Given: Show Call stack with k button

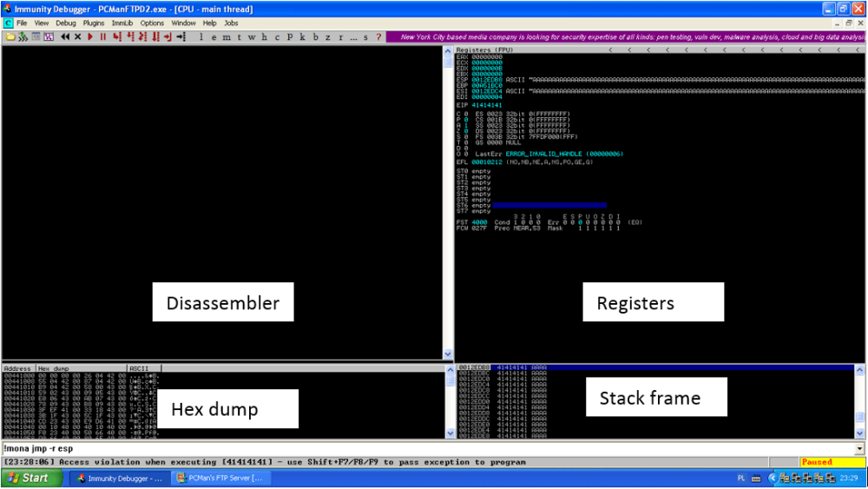Looking at the screenshot, I should pyautogui.click(x=302, y=37).
